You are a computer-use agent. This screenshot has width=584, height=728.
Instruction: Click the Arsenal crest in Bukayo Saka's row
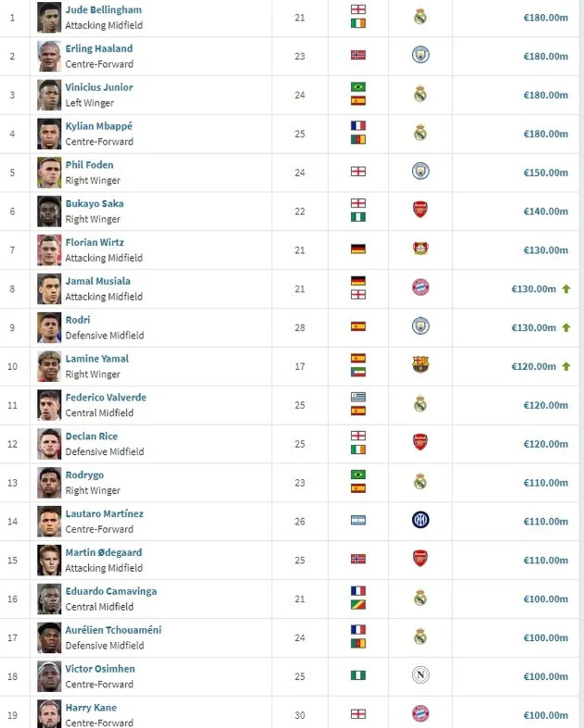click(x=421, y=210)
